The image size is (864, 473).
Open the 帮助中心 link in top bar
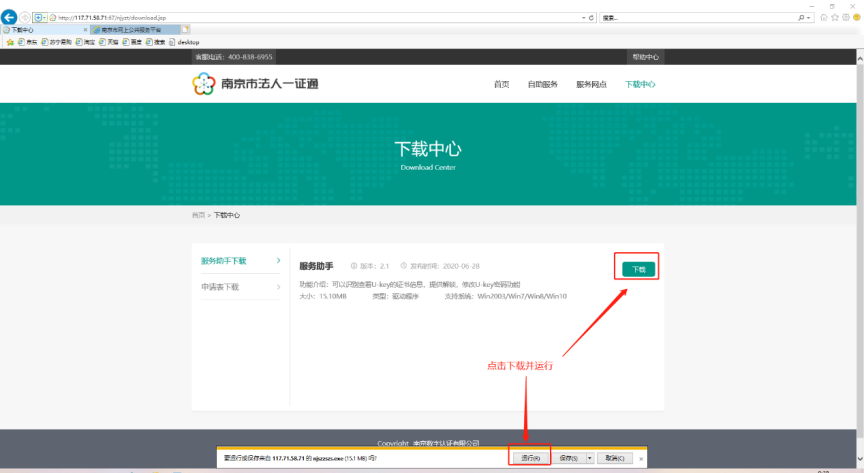point(645,57)
